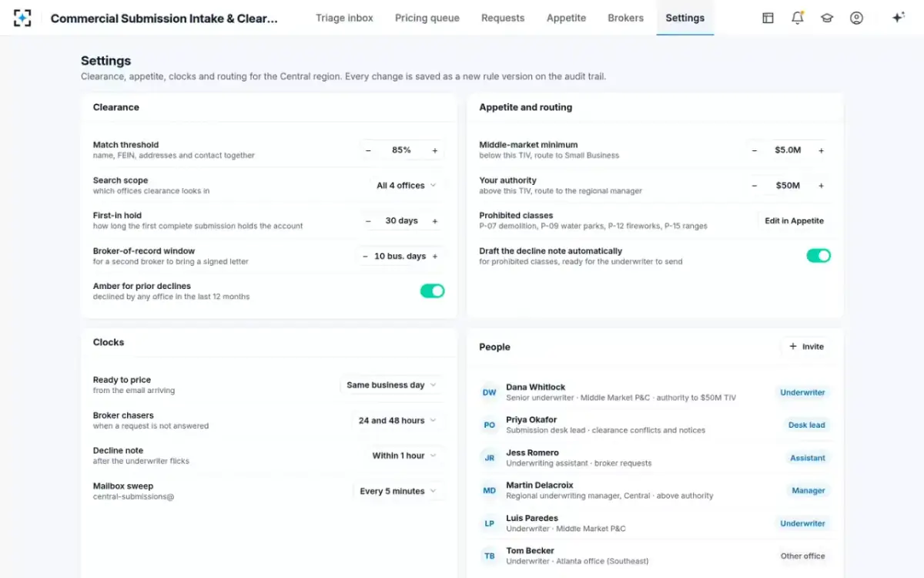Click Luis Paredes' Underwriter badge
The width and height of the screenshot is (924, 578).
coord(802,523)
